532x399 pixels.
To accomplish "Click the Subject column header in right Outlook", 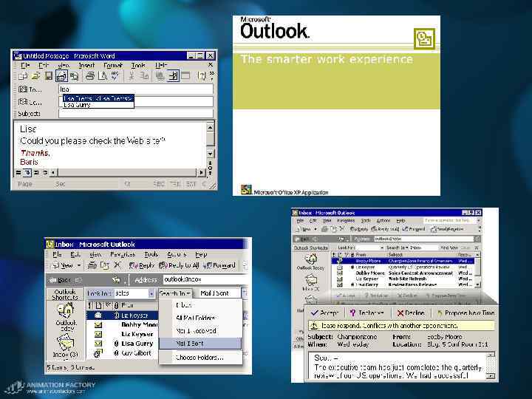I will pos(421,254).
